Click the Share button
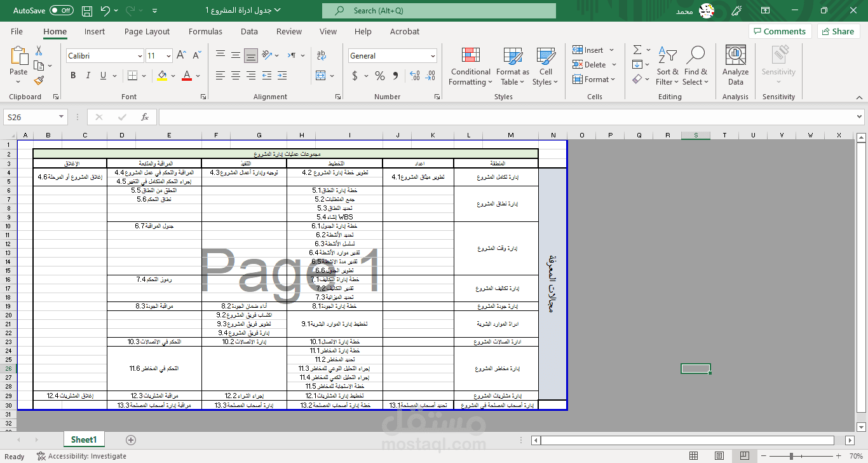This screenshot has width=868, height=463. [837, 31]
